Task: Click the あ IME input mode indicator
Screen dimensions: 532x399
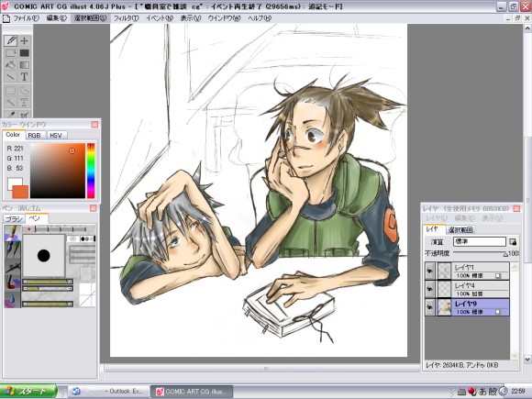Action: click(482, 392)
